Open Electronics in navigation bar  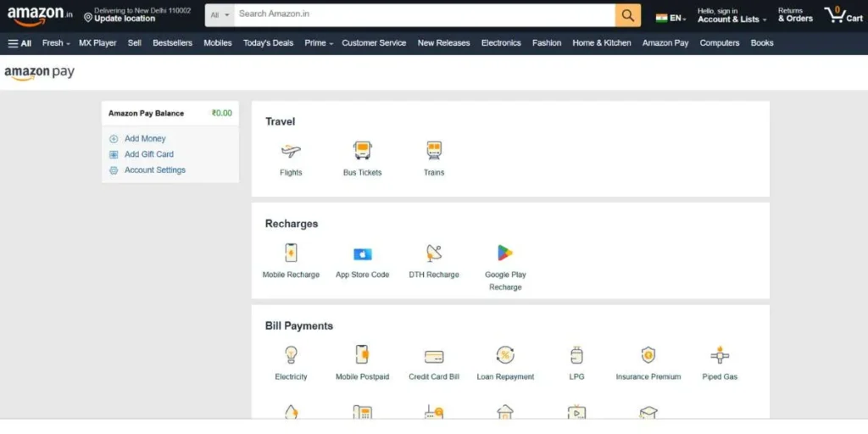pyautogui.click(x=501, y=43)
